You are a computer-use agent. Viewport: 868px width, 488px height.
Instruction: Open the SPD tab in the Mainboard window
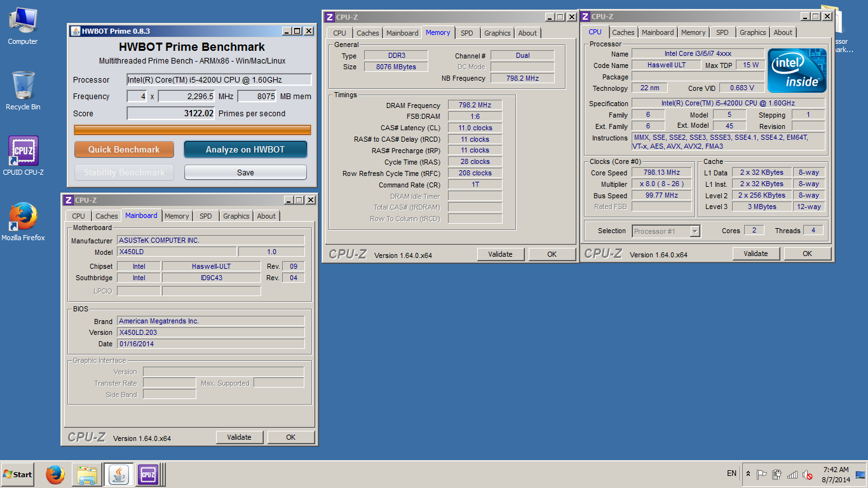[x=206, y=216]
